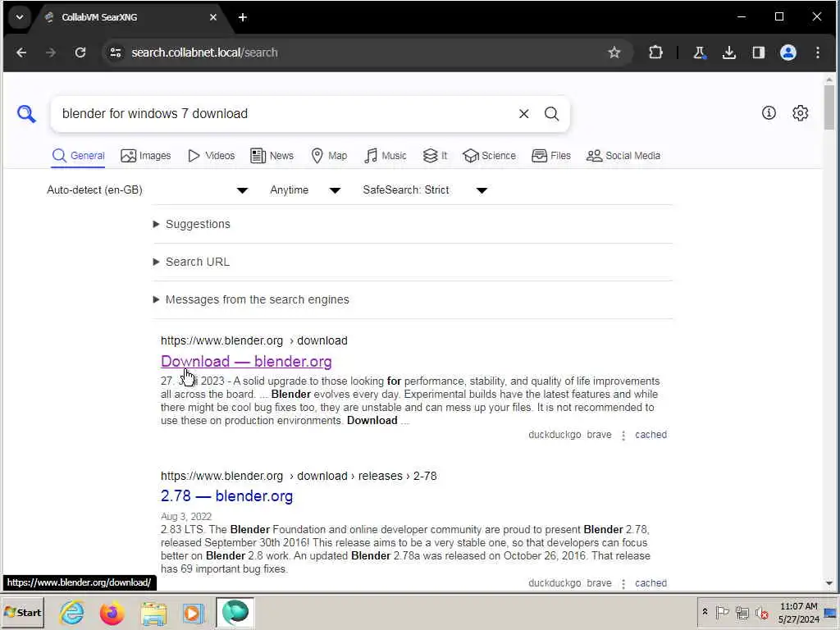The width and height of the screenshot is (840, 630).
Task: Open Chrome Labs flask icon
Action: click(699, 52)
